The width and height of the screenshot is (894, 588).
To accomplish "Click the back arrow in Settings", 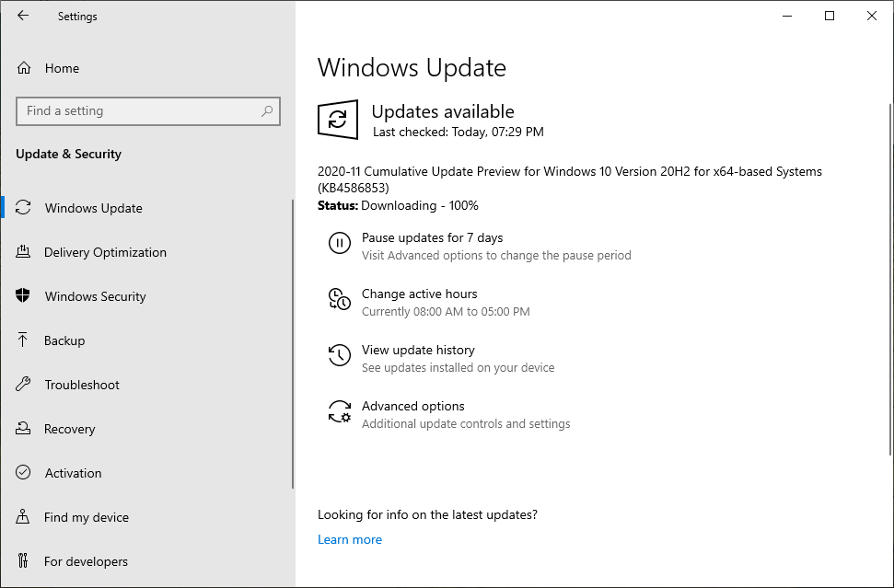I will pyautogui.click(x=23, y=16).
